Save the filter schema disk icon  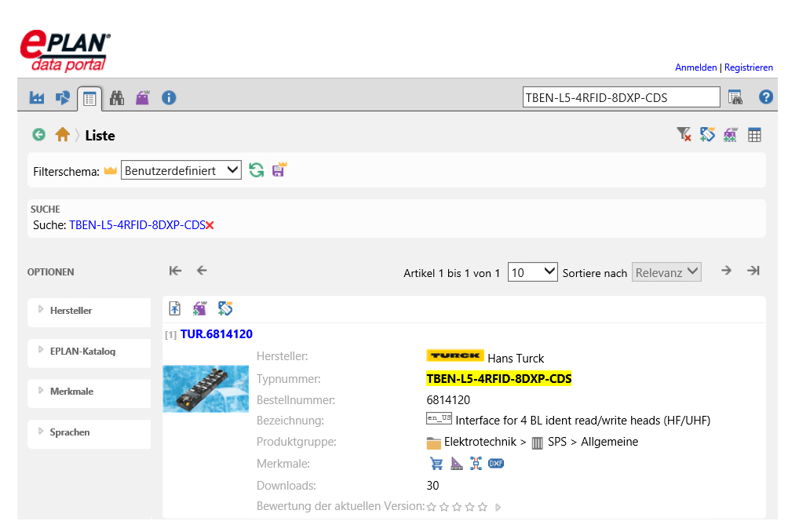[279, 169]
